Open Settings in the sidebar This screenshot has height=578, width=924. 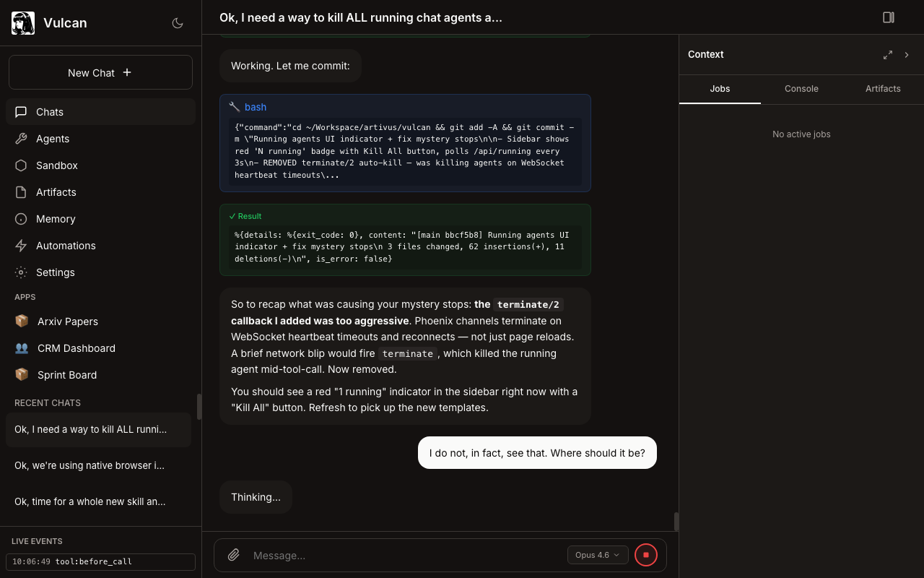[56, 272]
